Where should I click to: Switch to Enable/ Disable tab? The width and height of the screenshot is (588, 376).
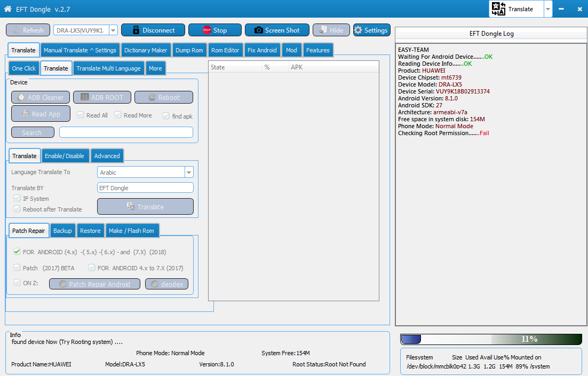65,156
